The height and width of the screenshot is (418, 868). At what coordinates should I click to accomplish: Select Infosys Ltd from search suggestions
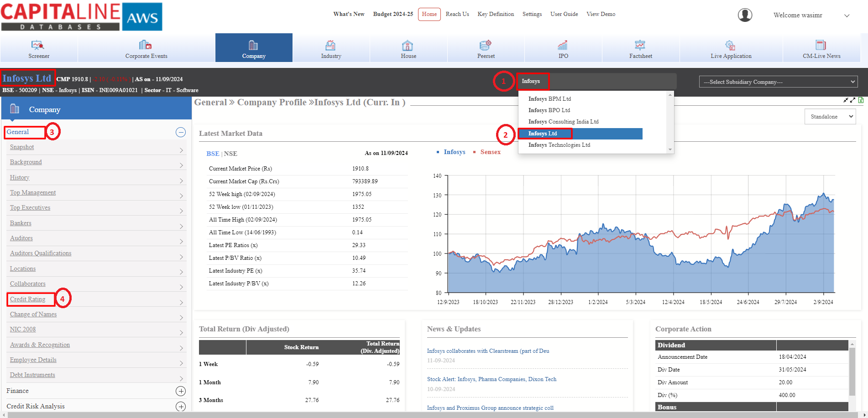click(580, 134)
